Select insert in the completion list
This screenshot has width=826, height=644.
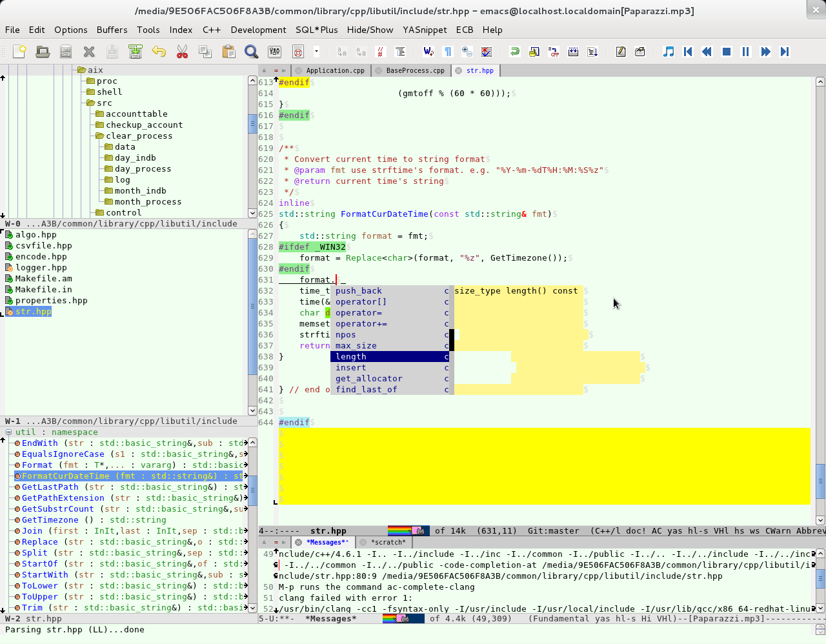390,367
